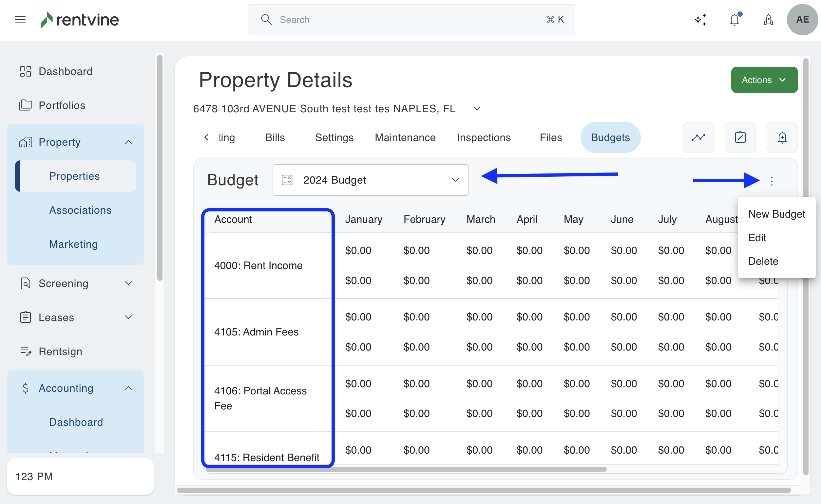This screenshot has width=821, height=504.
Task: Click the notifications bell icon
Action: tap(734, 20)
